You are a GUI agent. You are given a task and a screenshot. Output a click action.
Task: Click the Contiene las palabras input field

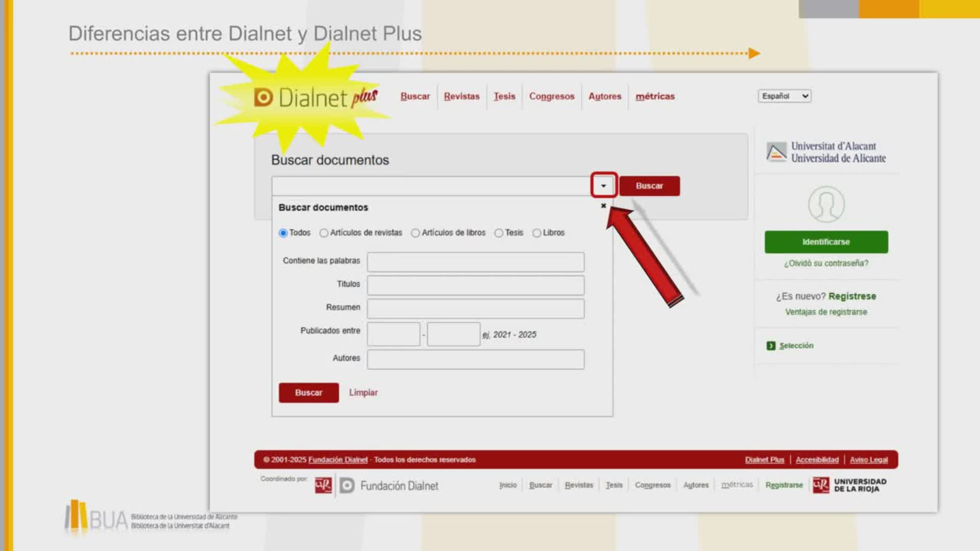coord(475,262)
